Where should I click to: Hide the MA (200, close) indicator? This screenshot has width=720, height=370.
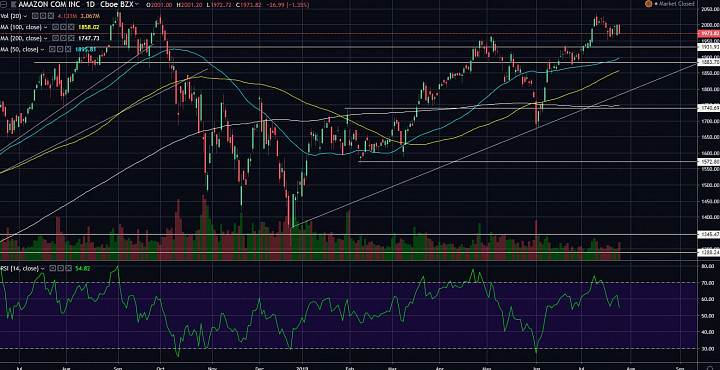tap(55, 38)
